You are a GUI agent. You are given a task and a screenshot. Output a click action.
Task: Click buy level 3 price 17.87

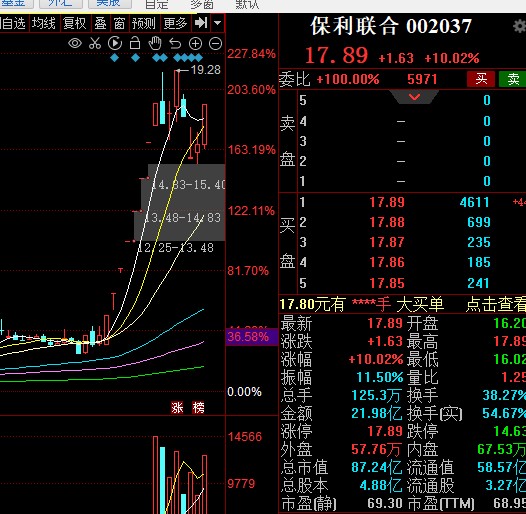[387, 242]
